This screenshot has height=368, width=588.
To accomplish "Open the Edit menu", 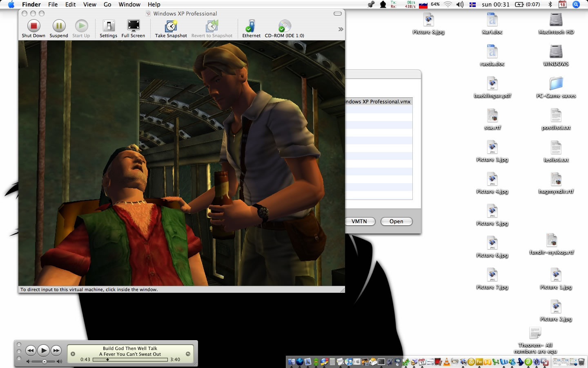I will click(x=71, y=4).
